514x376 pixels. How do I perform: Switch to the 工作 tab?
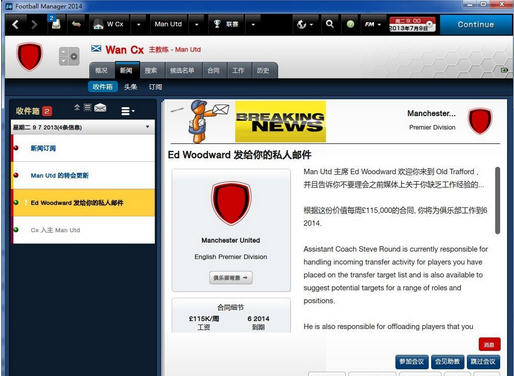(x=238, y=70)
